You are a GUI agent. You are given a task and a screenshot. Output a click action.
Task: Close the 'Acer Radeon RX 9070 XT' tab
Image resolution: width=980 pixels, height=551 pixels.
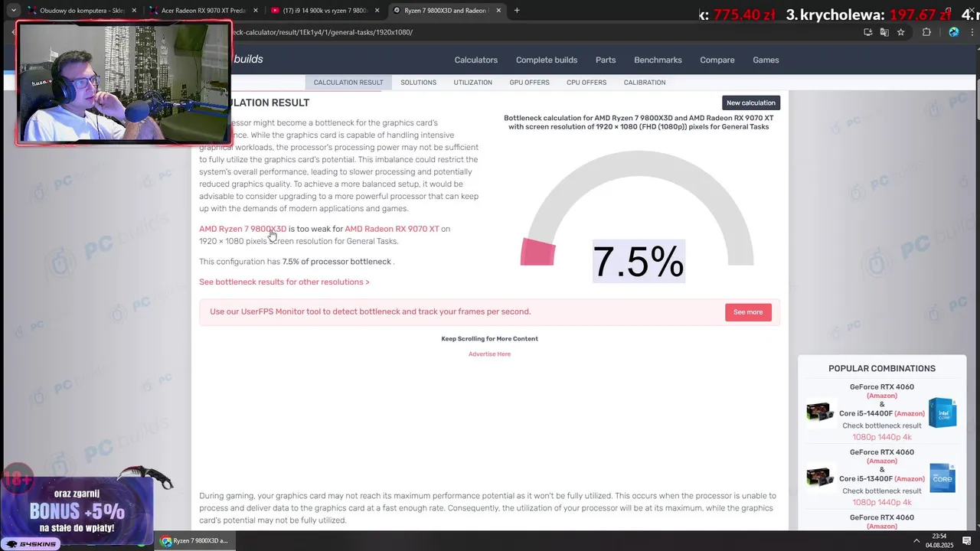tap(255, 11)
